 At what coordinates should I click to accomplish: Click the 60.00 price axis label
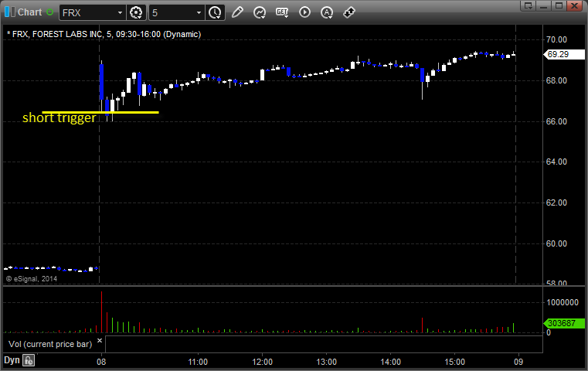(556, 243)
